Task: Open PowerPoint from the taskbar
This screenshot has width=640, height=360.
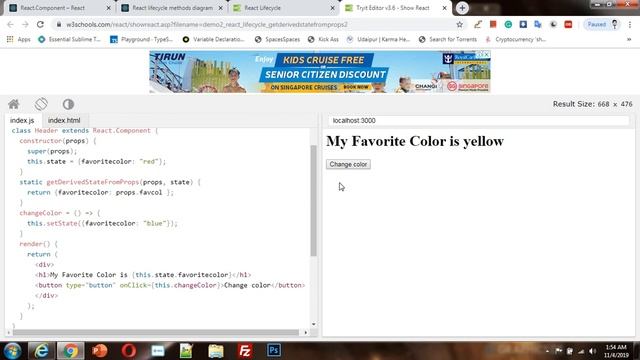Action: point(100,351)
